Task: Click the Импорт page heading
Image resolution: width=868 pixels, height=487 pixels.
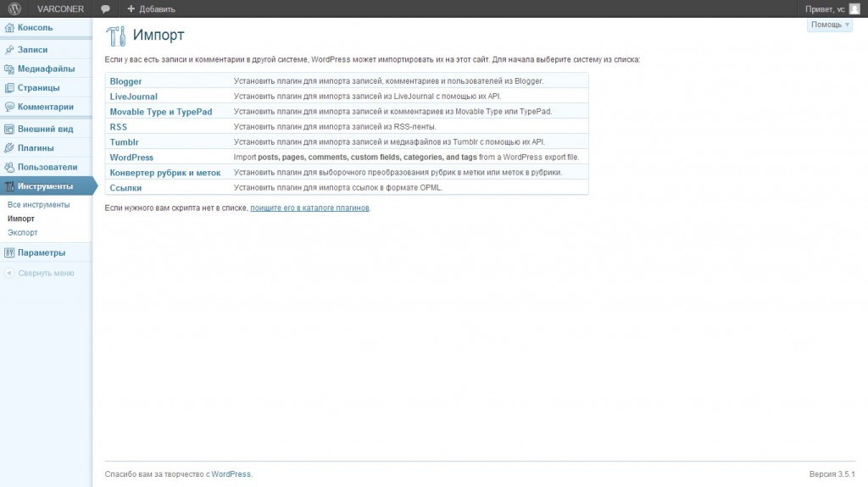Action: [x=159, y=35]
